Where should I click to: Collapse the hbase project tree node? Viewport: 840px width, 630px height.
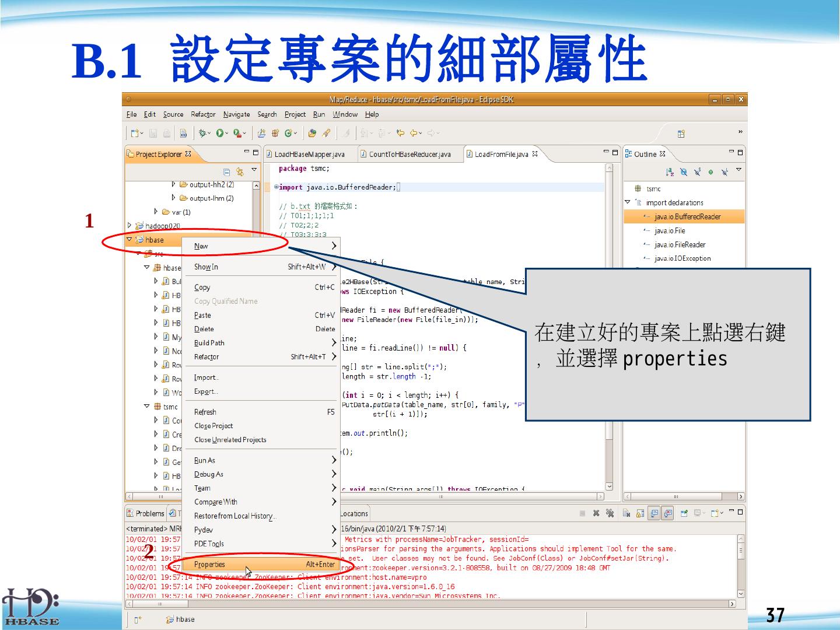(129, 239)
